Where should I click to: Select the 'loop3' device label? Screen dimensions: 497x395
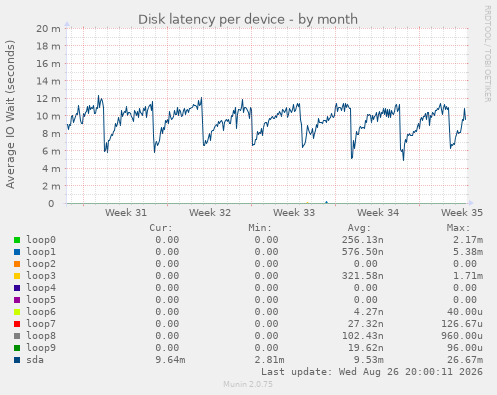41,276
